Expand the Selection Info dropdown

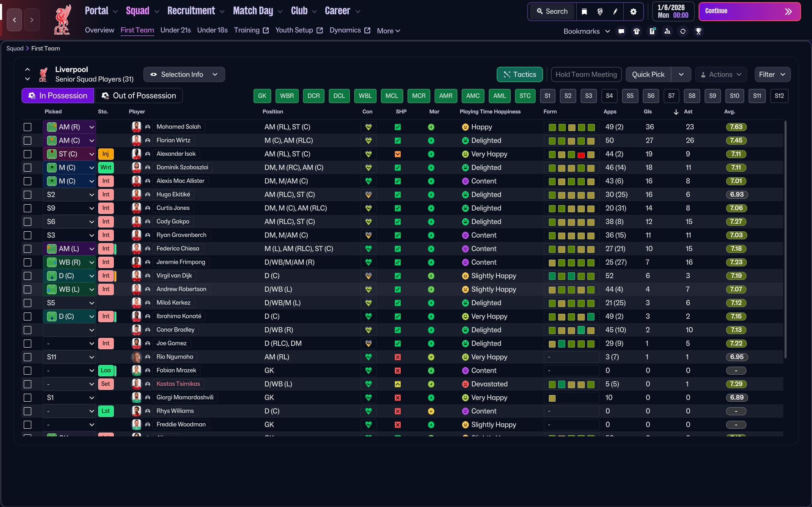click(184, 74)
